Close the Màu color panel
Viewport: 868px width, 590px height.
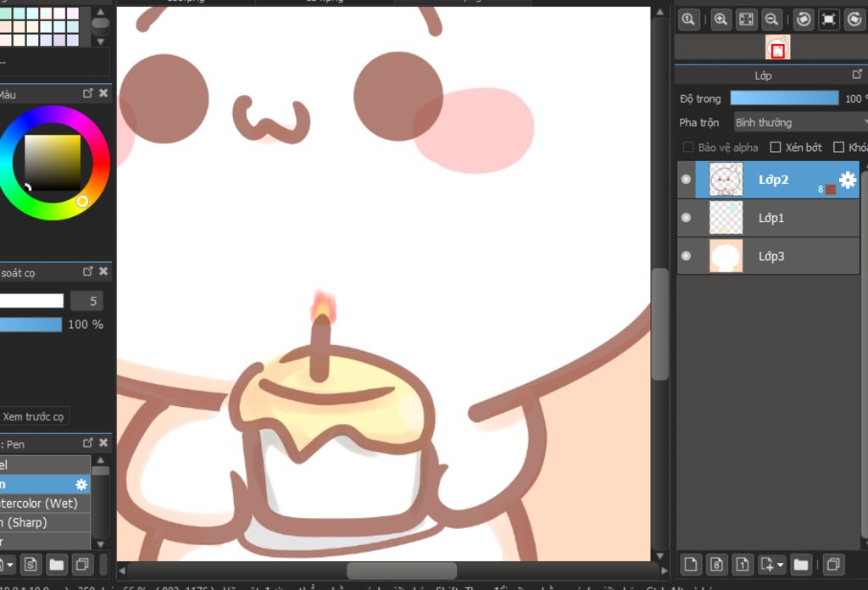pyautogui.click(x=103, y=93)
